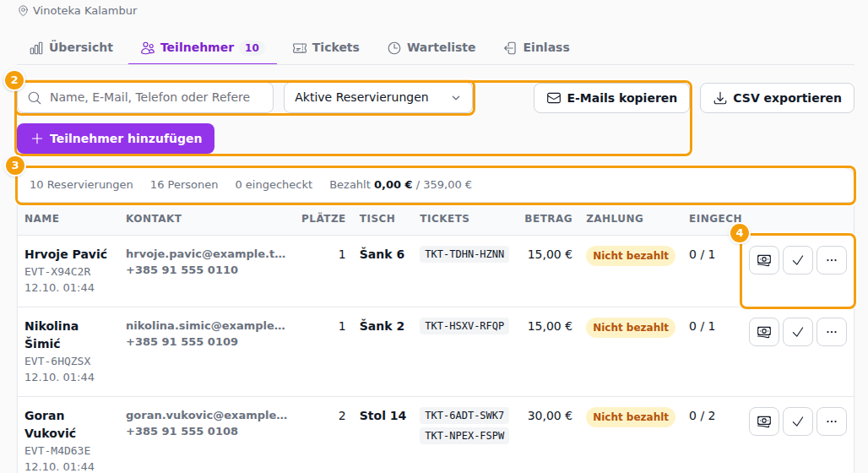Click table Stol 14
This screenshot has height=473, width=868.
(382, 416)
